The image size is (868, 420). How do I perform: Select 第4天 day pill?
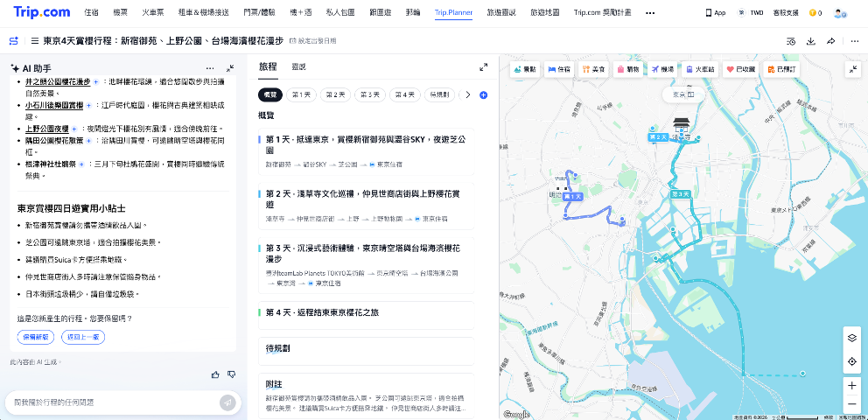(x=404, y=95)
